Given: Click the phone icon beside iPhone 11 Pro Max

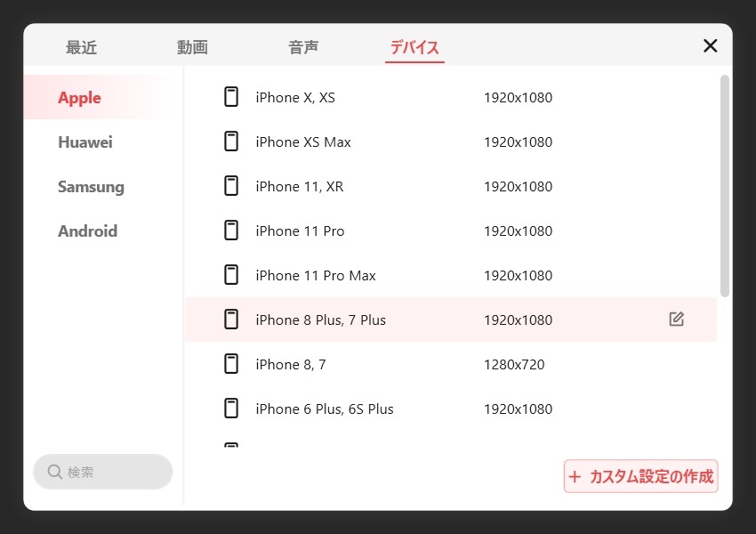Looking at the screenshot, I should [x=231, y=275].
